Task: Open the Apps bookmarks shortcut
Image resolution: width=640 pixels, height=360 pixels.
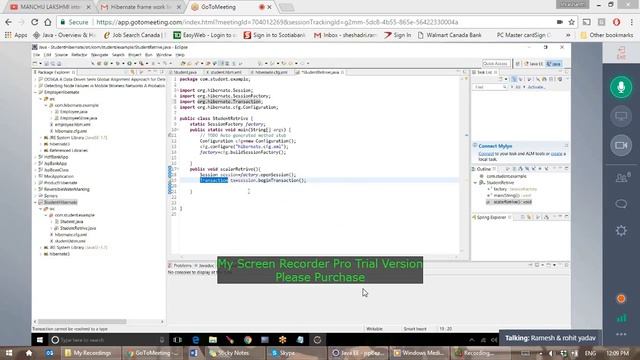Action: [16, 35]
